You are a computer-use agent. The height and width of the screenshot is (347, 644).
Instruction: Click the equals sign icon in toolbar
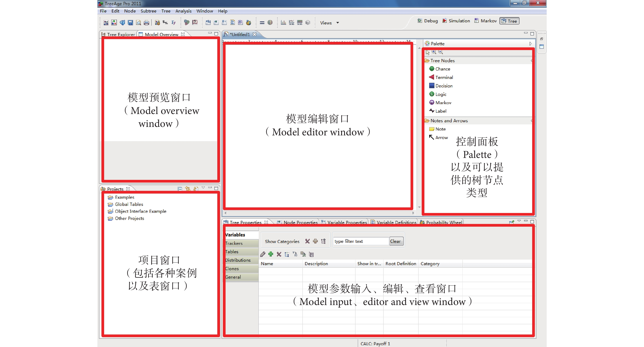[x=262, y=23]
